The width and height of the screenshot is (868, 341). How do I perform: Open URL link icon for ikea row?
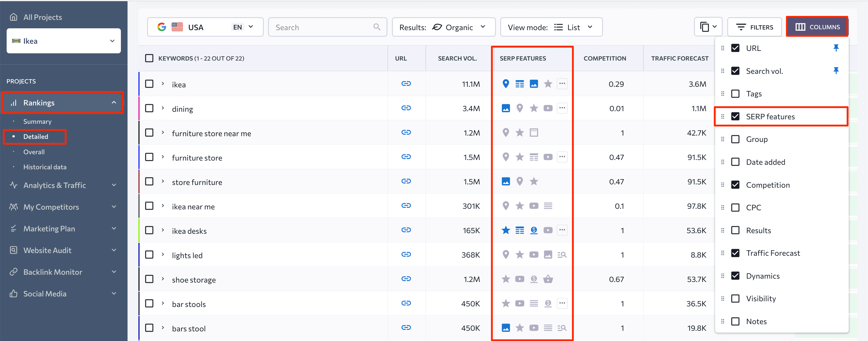(406, 84)
